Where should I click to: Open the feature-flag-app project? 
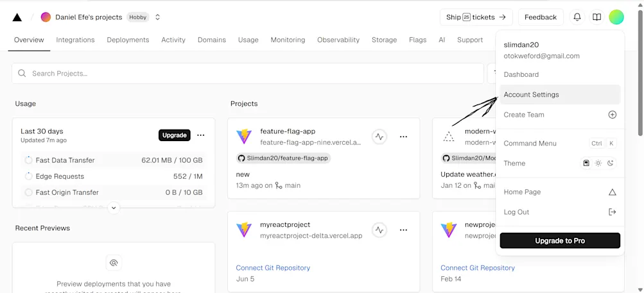[288, 131]
